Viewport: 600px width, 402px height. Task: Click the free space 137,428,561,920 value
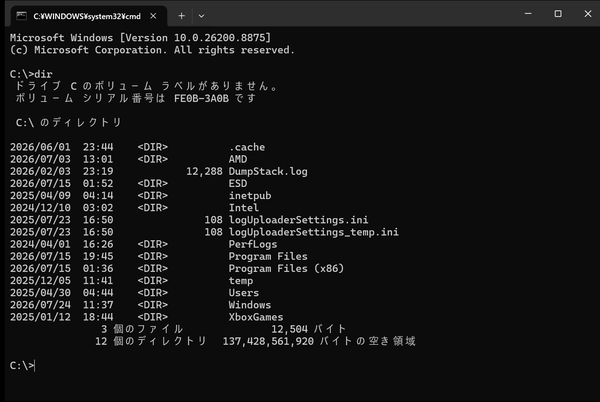[268, 341]
